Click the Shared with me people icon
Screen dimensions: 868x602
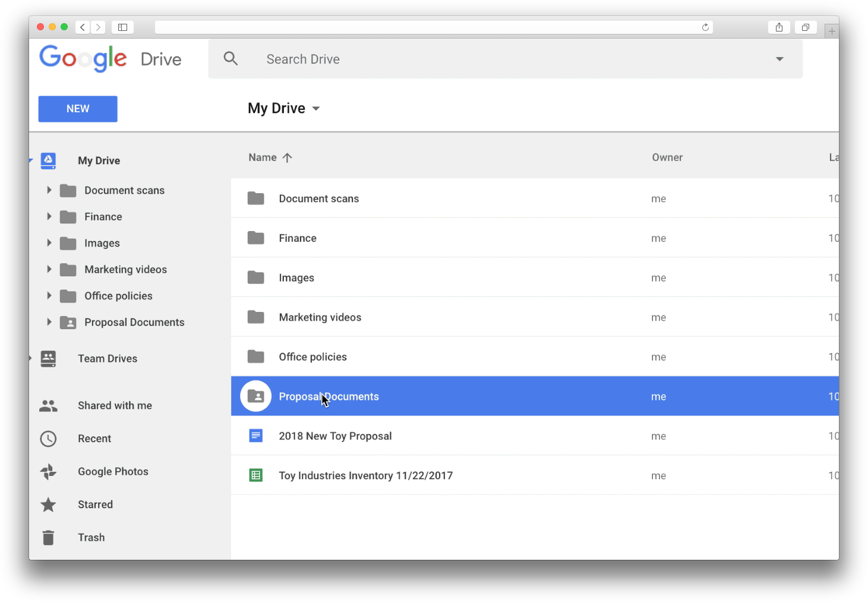point(48,405)
